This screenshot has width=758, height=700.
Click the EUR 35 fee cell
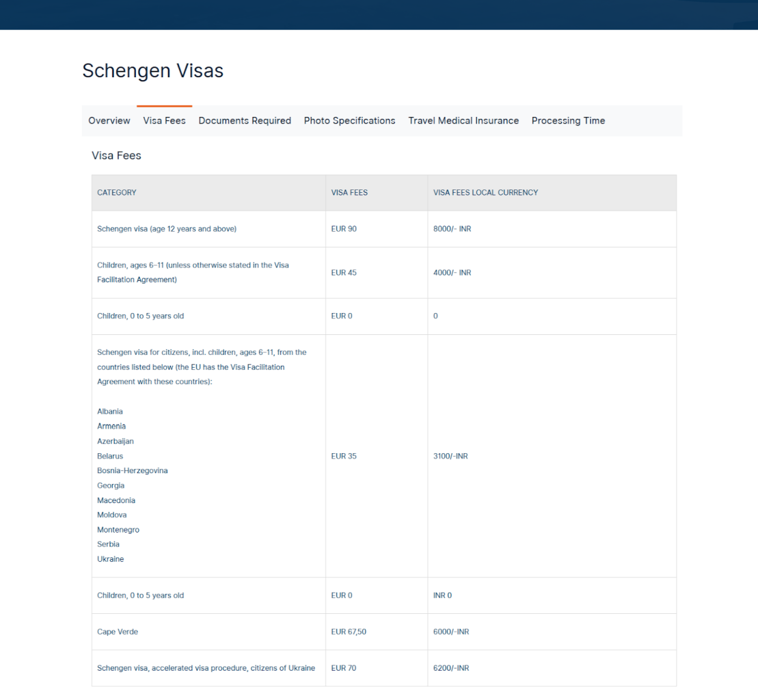coord(376,456)
